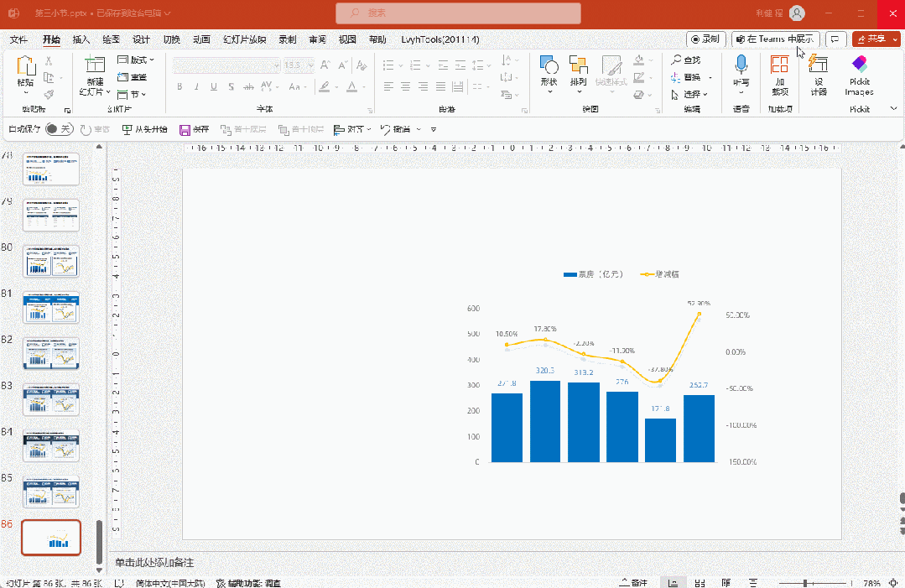Click the Format Painter brush icon
Viewport: 905px width, 588px height.
coord(49,95)
